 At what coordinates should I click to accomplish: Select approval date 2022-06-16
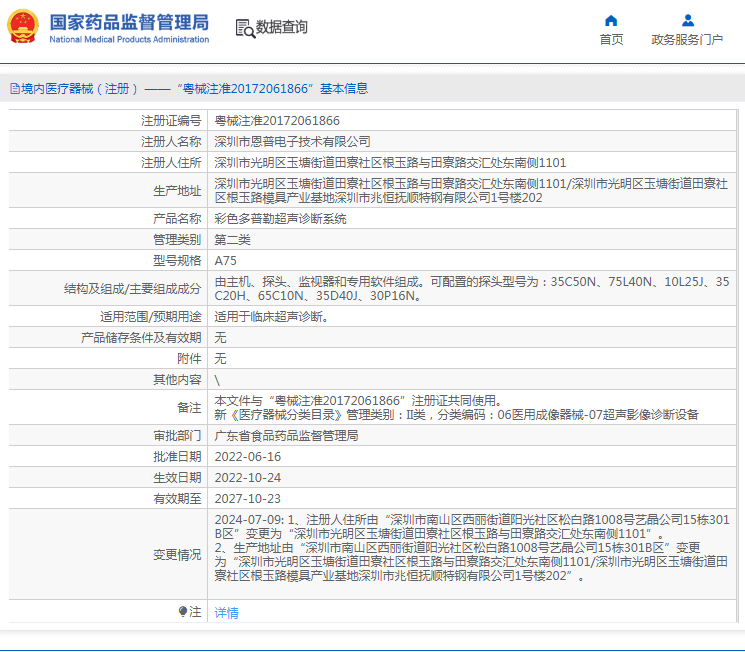248,457
